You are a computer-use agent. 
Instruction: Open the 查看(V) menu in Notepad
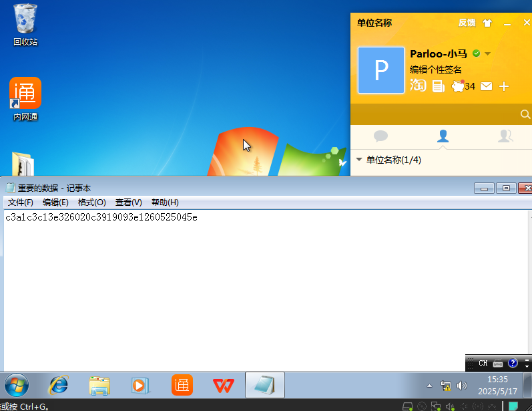click(x=129, y=202)
